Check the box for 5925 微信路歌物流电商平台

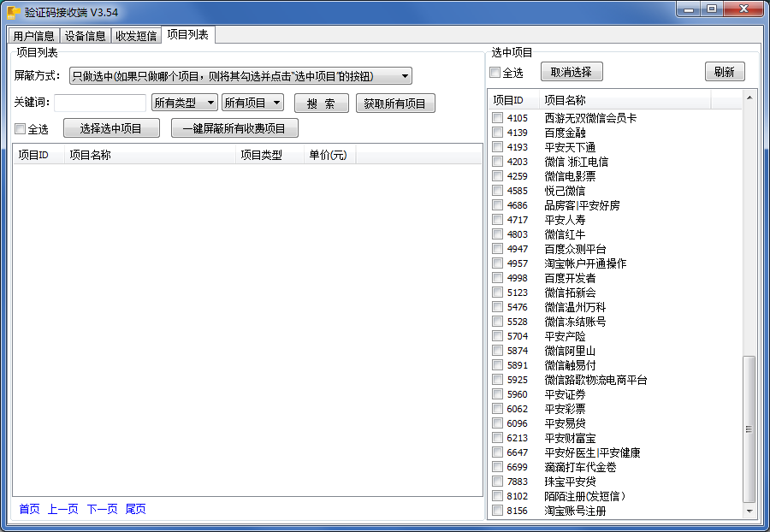point(497,380)
